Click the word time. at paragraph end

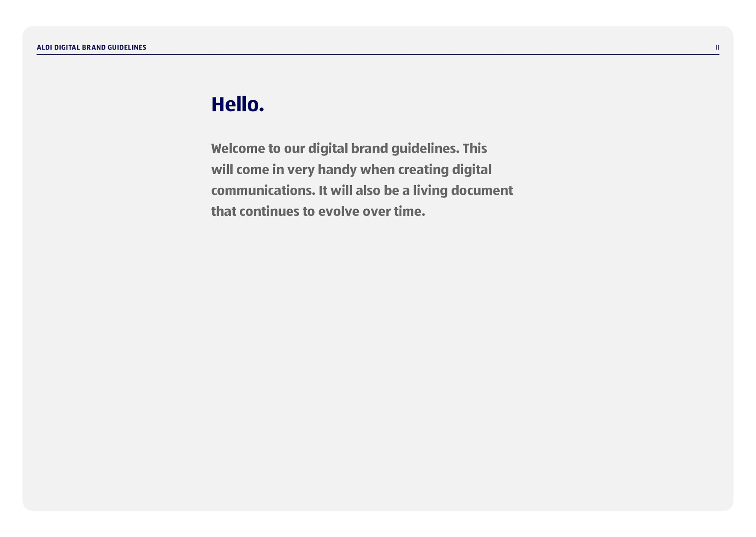409,212
